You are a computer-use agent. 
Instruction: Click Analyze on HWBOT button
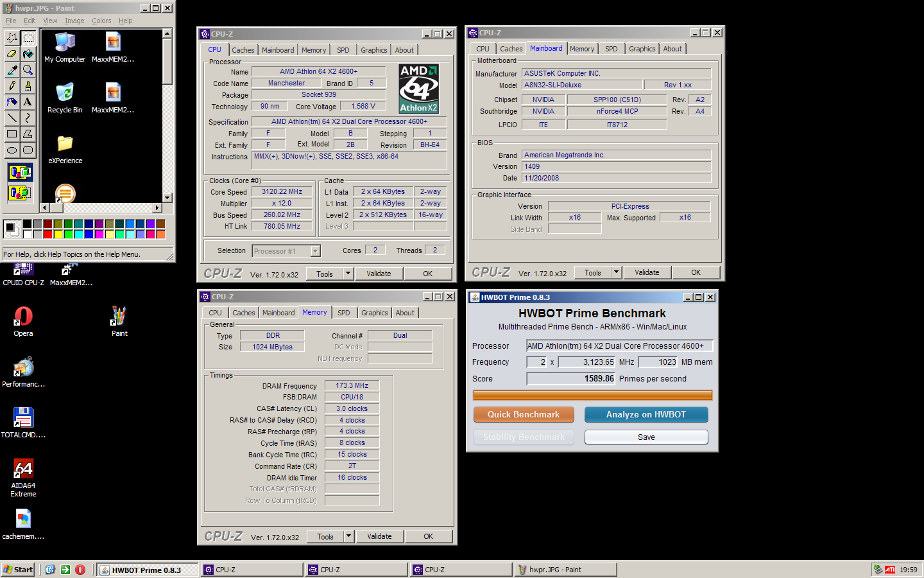(x=646, y=415)
